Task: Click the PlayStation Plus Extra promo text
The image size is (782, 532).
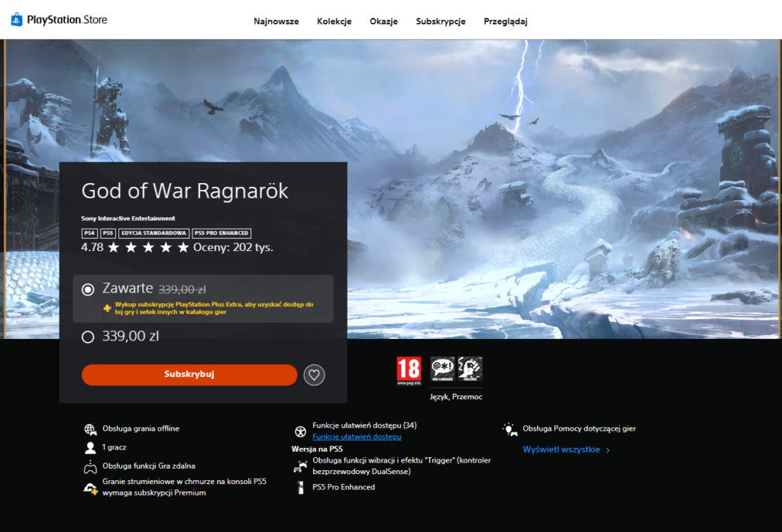Action: click(215, 308)
